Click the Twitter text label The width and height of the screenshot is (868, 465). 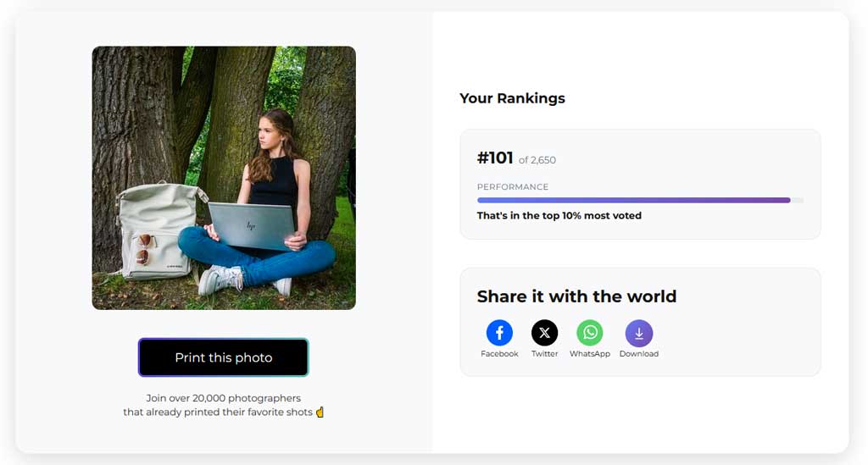(x=544, y=354)
